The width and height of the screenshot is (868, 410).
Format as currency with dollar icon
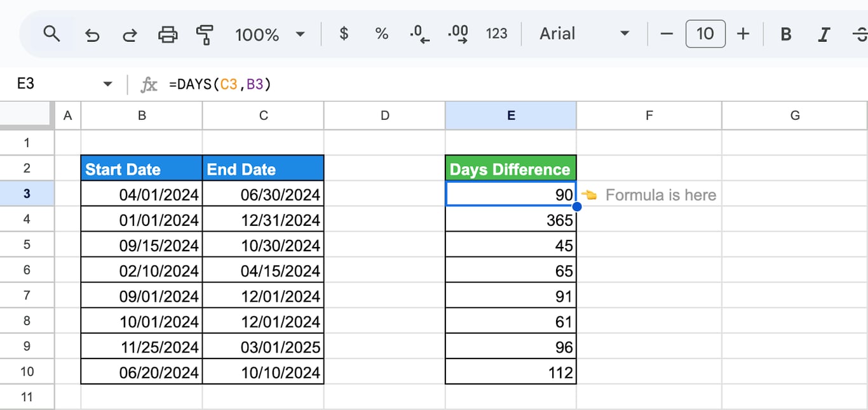click(x=344, y=34)
